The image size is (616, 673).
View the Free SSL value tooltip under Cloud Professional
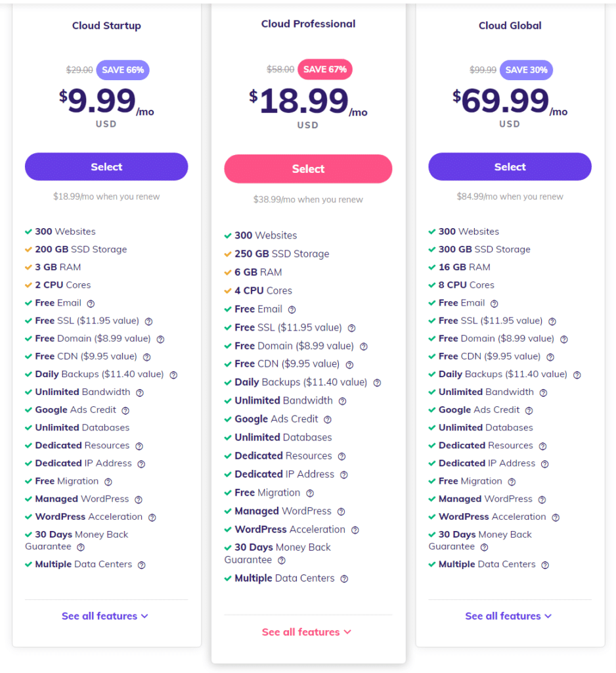(351, 327)
